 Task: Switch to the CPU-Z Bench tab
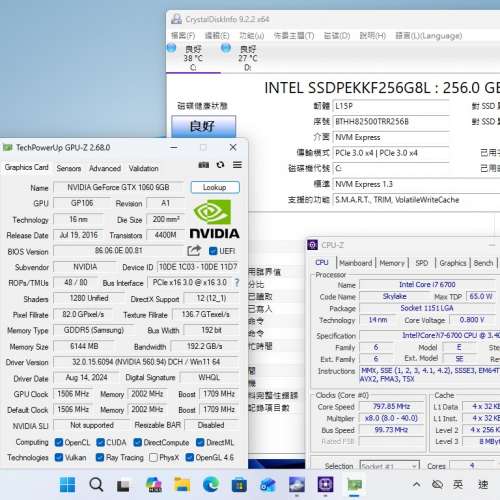[483, 263]
